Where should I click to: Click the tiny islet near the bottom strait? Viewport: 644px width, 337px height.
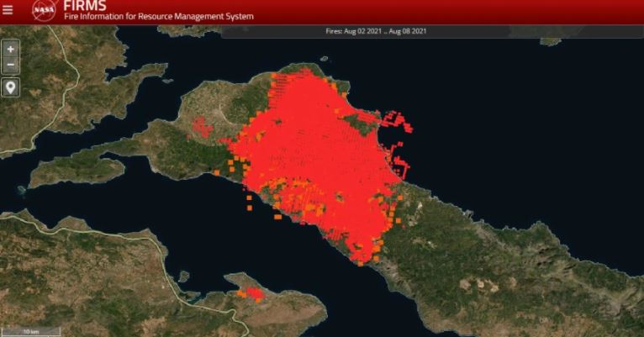[183, 276]
